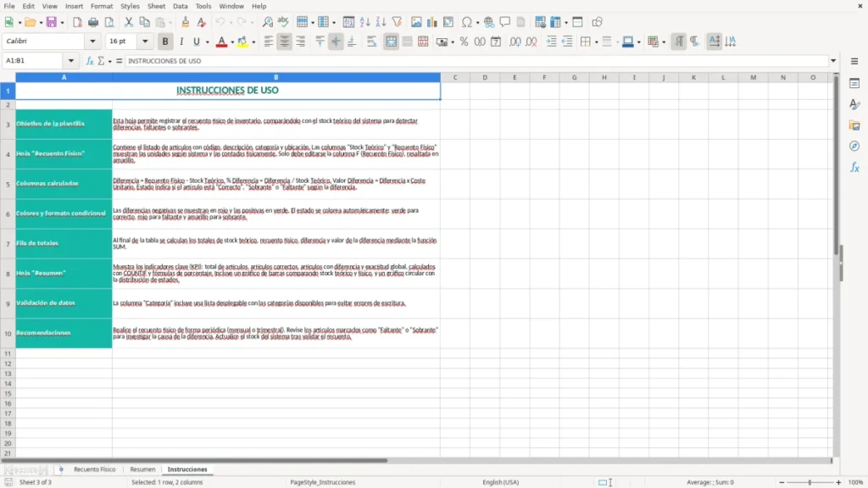Click the Save document icon
The width and height of the screenshot is (868, 488).
pyautogui.click(x=51, y=22)
